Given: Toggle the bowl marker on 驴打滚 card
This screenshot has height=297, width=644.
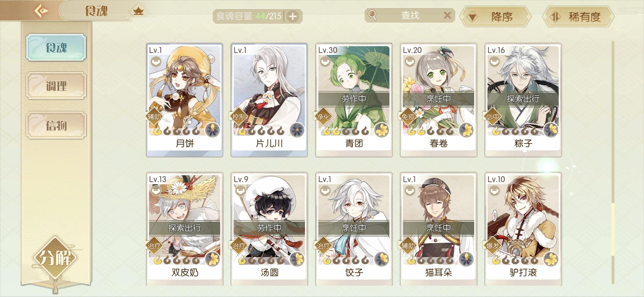Looking at the screenshot, I should pyautogui.click(x=495, y=191).
